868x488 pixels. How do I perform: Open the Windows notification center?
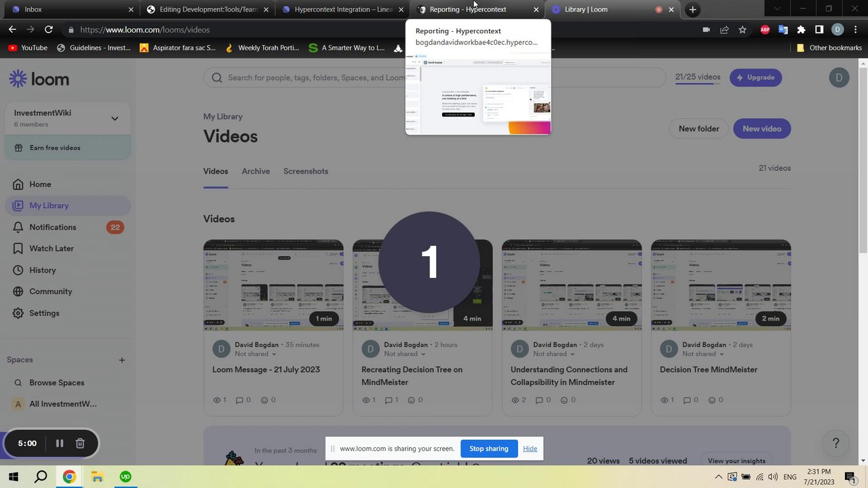click(850, 477)
